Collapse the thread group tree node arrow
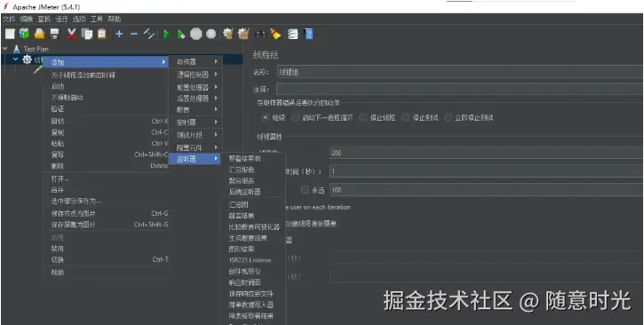Image resolution: width=644 pixels, height=325 pixels. pyautogui.click(x=16, y=59)
